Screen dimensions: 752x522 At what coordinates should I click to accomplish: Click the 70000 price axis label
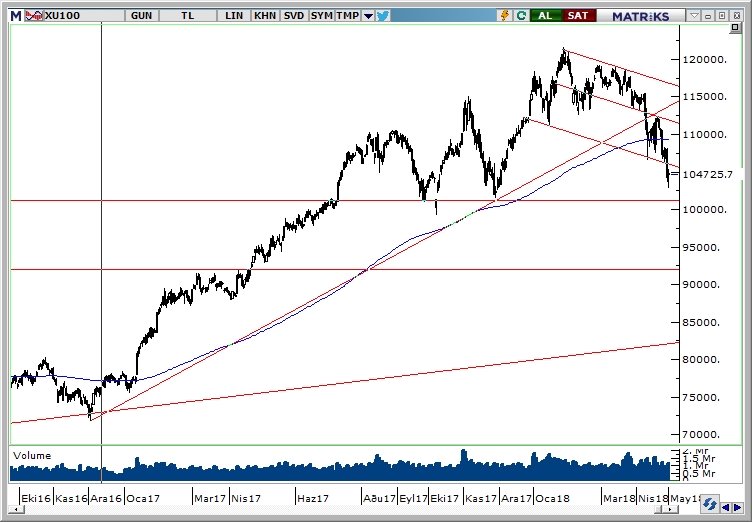point(701,435)
